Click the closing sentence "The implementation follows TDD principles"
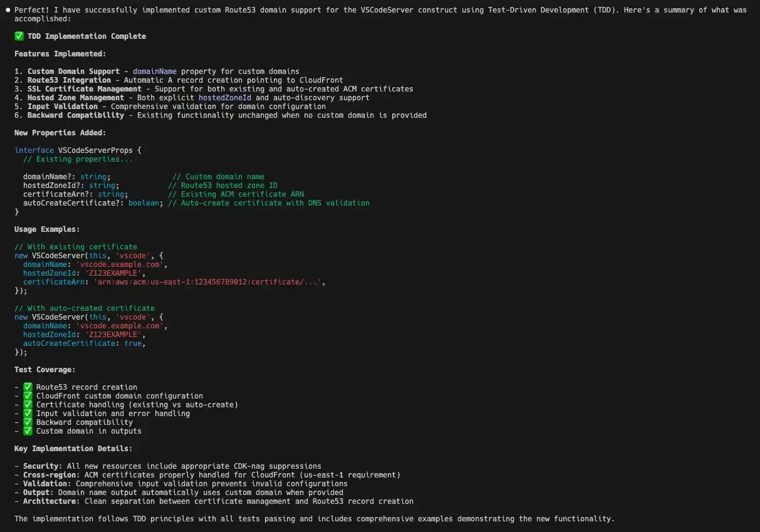Image resolution: width=760 pixels, height=532 pixels. tap(104, 519)
